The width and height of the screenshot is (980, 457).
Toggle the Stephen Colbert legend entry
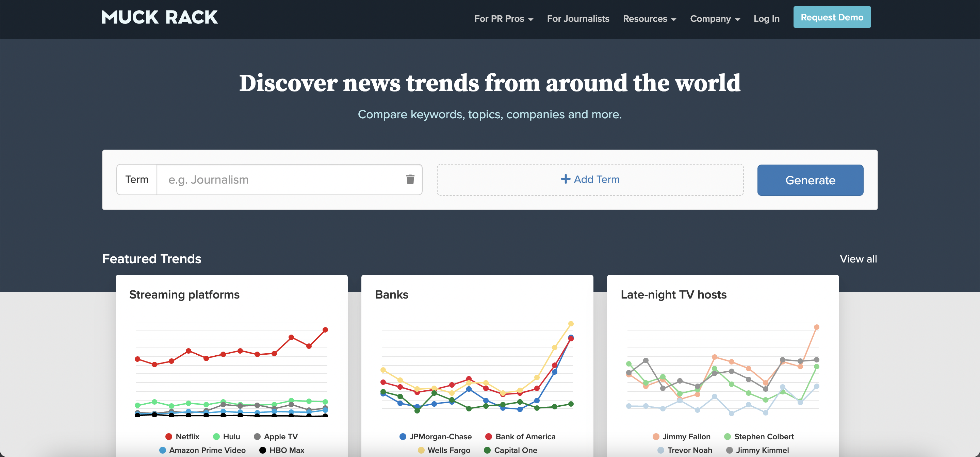pos(759,437)
